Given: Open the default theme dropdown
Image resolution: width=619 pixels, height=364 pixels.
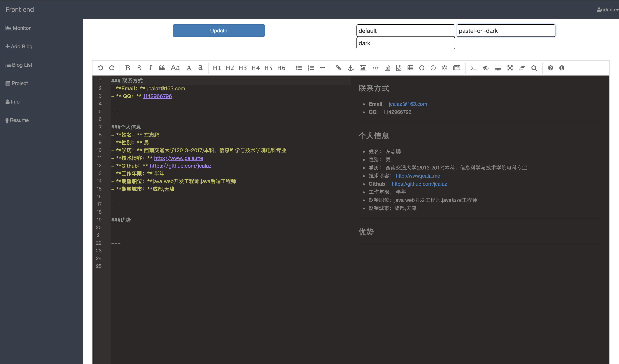Looking at the screenshot, I should point(405,31).
